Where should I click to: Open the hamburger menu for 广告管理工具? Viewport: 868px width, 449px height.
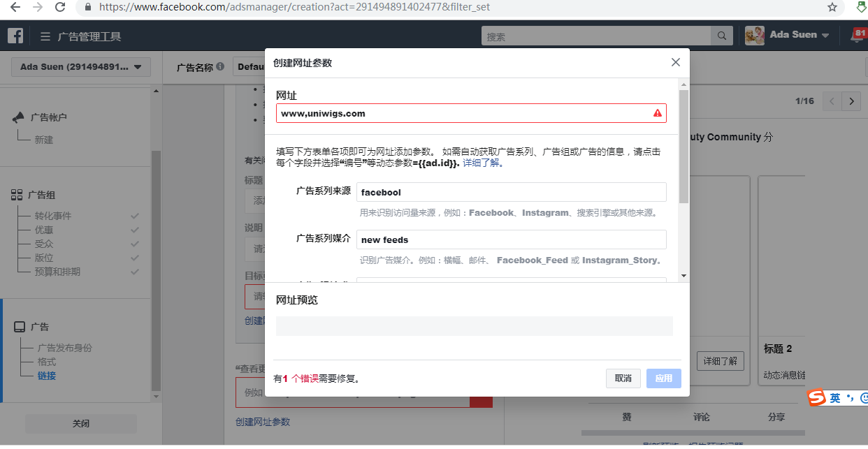(45, 36)
